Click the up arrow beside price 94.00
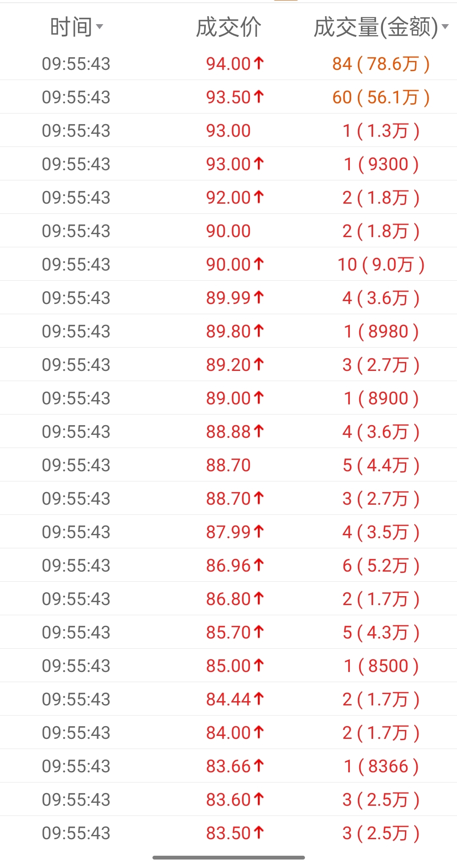The image size is (457, 868). coord(259,63)
